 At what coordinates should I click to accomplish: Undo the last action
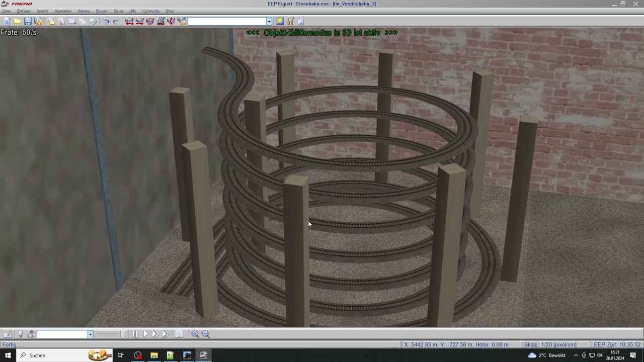106,21
